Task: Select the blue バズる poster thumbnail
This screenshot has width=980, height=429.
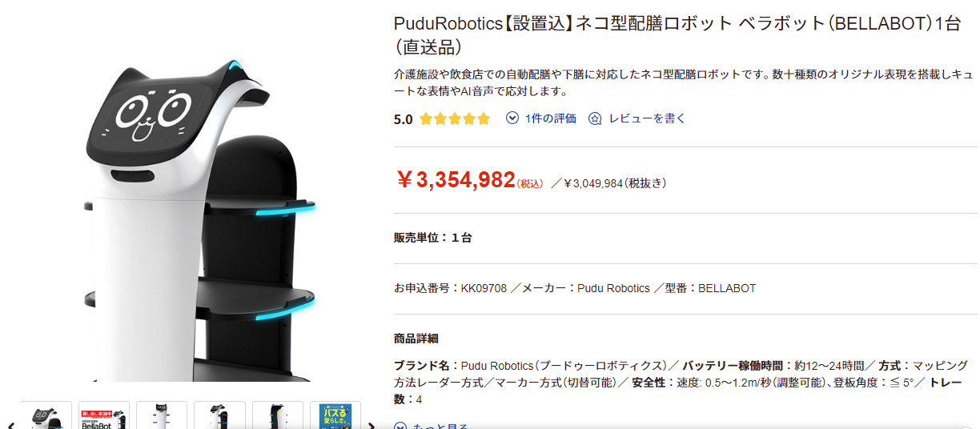Action: 335,415
